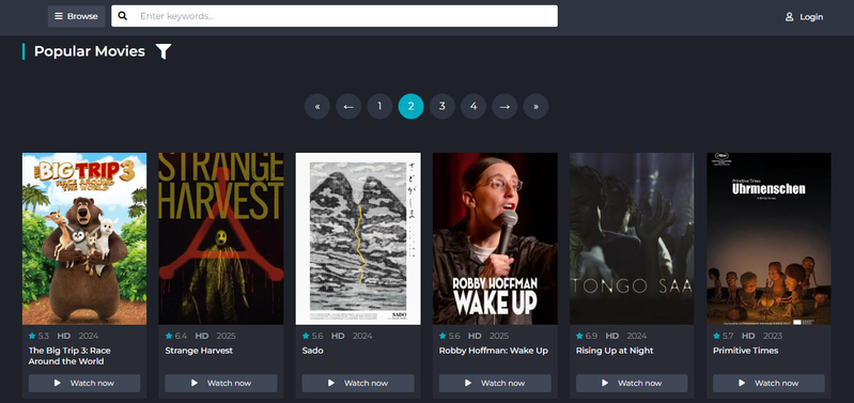Open the Robby Hoffman Wake Up poster
854x403 pixels.
(x=495, y=239)
